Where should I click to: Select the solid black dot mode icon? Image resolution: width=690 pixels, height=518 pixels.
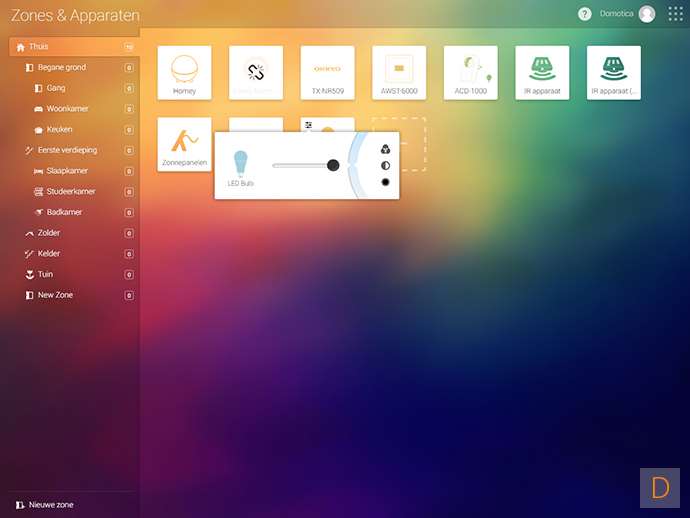coord(385,182)
